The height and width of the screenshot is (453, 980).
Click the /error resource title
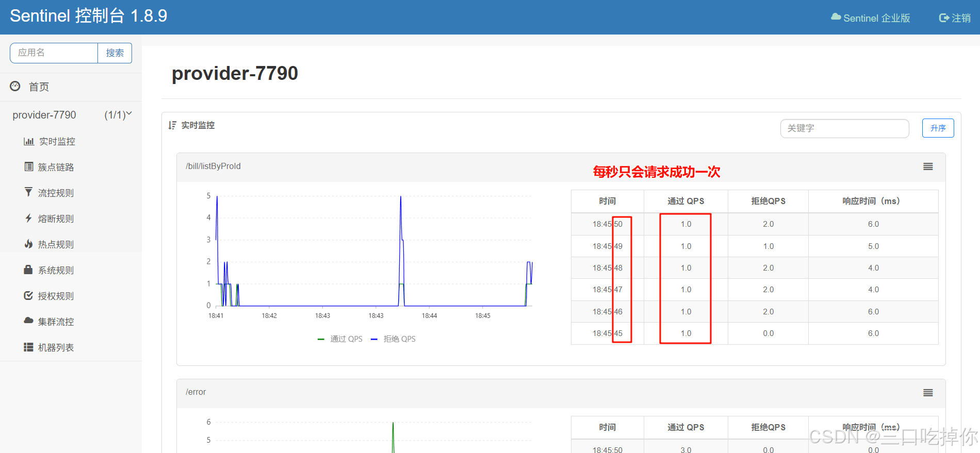click(195, 392)
